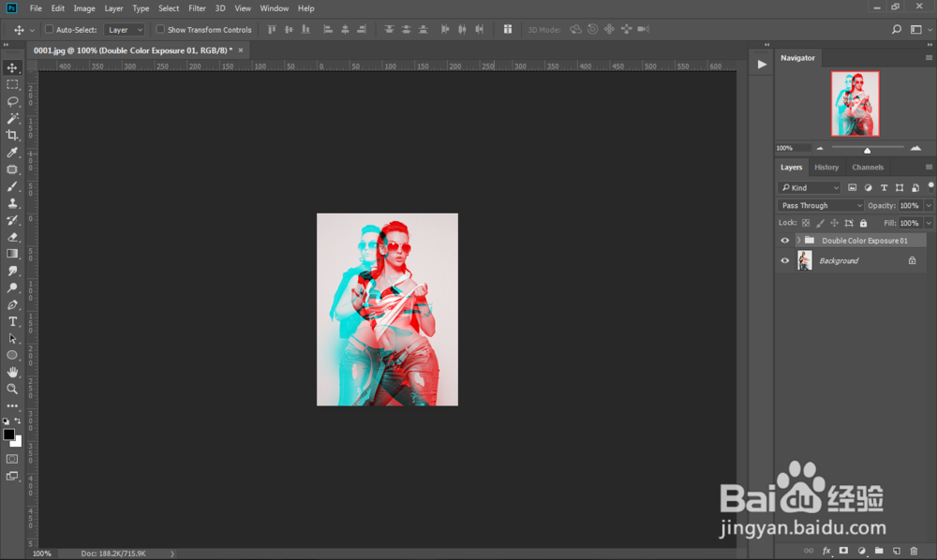Select the Move tool
Viewport: 937px width, 560px height.
coord(12,67)
